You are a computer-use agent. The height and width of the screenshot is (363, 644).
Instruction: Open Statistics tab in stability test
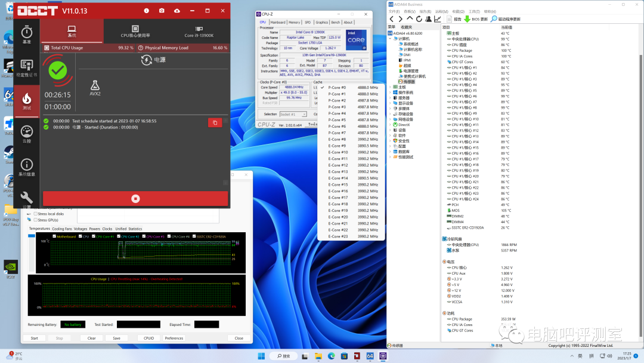pyautogui.click(x=135, y=229)
